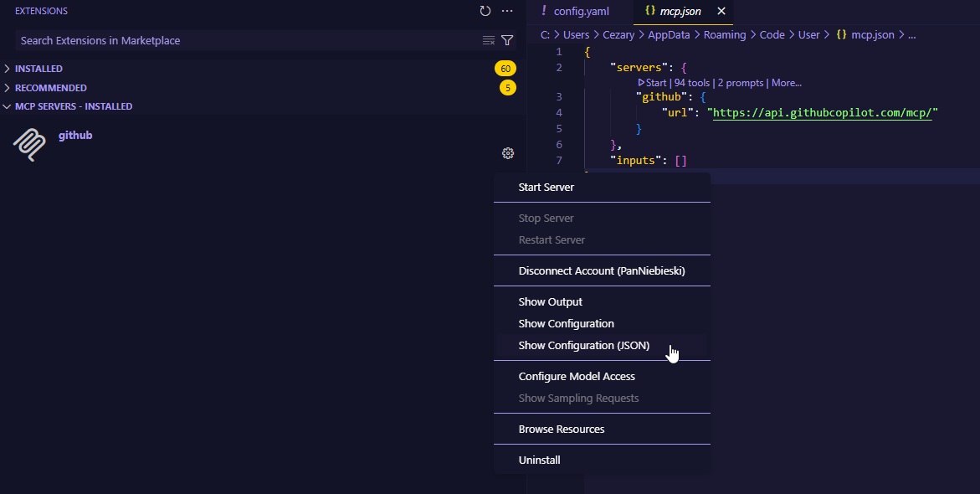Close the mcp.json tab
The height and width of the screenshot is (494, 980).
coord(721,11)
